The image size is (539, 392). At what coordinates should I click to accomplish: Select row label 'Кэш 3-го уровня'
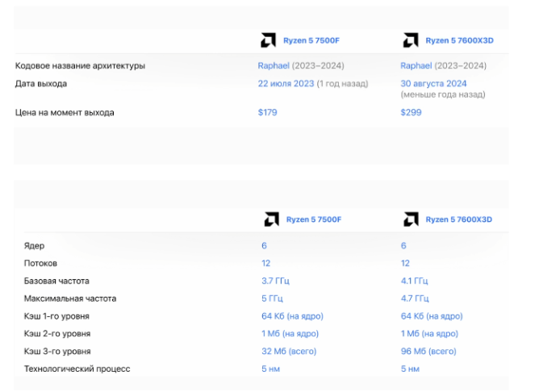click(57, 351)
